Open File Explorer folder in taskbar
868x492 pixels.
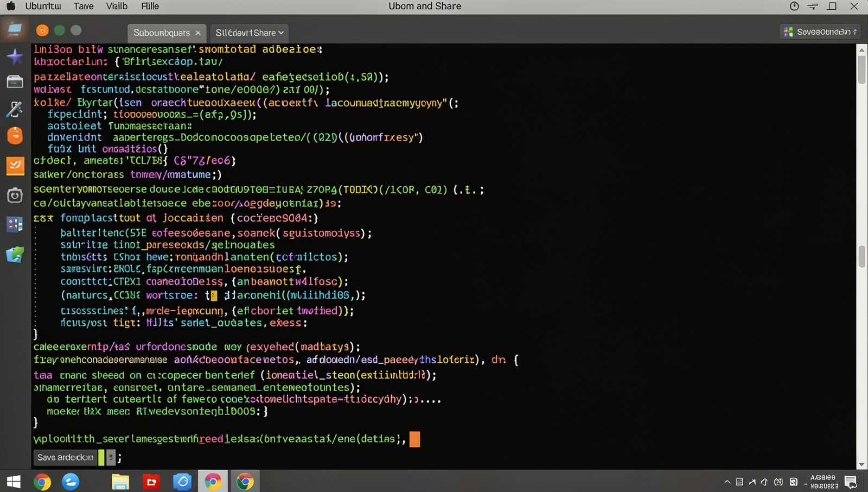pyautogui.click(x=120, y=482)
